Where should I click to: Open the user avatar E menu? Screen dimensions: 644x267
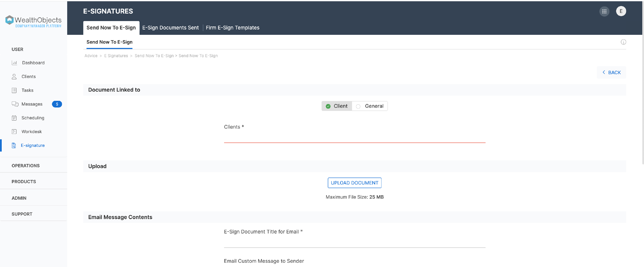pos(621,11)
